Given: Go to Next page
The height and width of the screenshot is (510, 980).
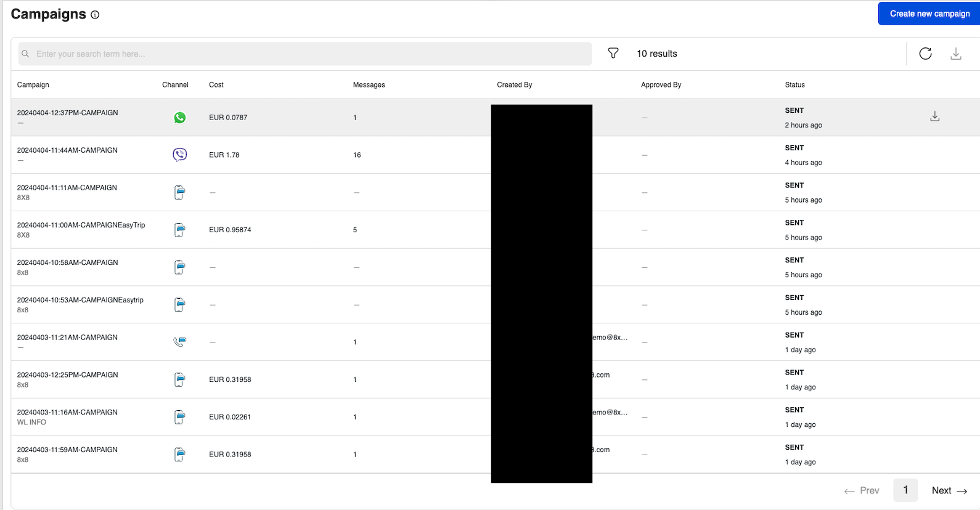Looking at the screenshot, I should [x=949, y=490].
